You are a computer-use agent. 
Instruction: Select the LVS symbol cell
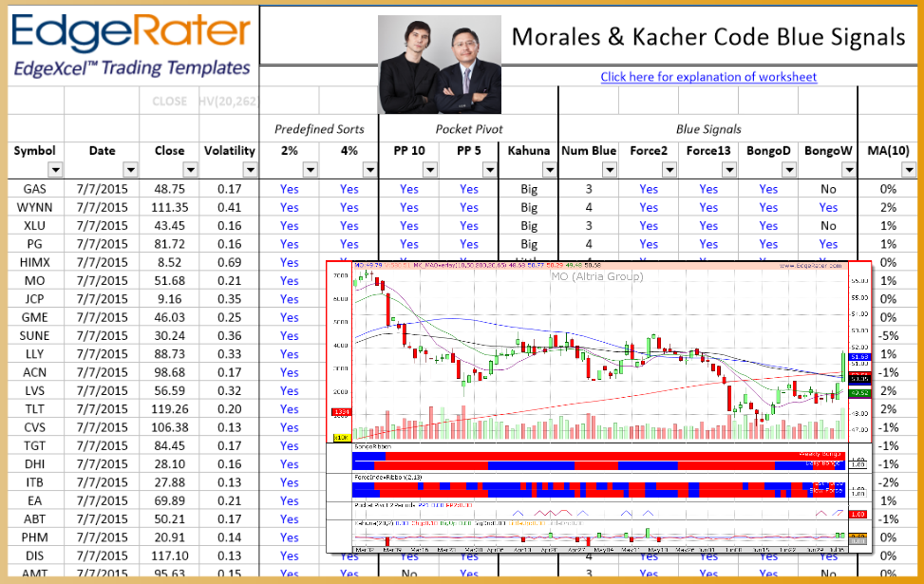[35, 390]
